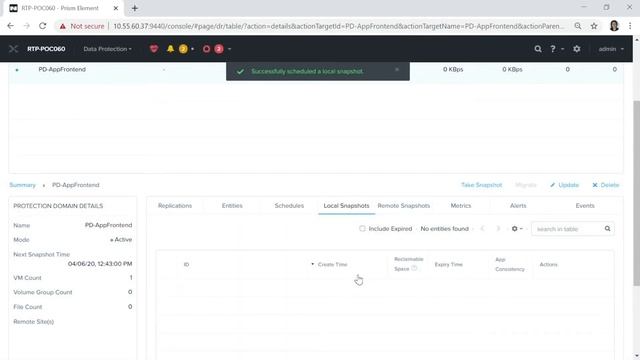Viewport: 640px width, 360px height.
Task: Go to next table page arrow
Action: click(498, 229)
